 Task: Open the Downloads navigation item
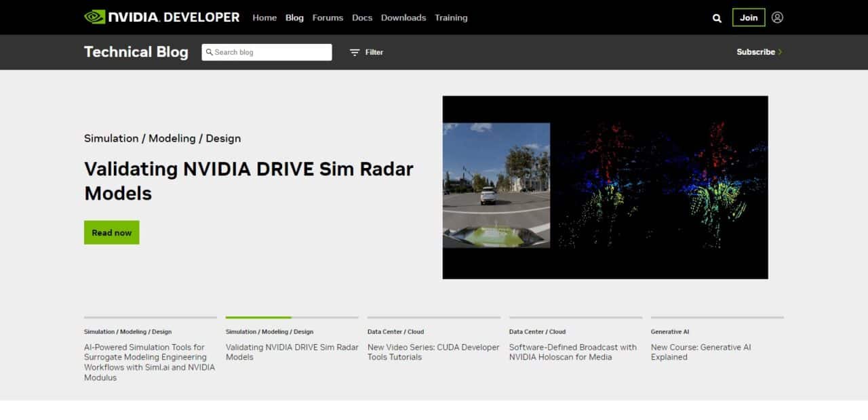pyautogui.click(x=403, y=18)
